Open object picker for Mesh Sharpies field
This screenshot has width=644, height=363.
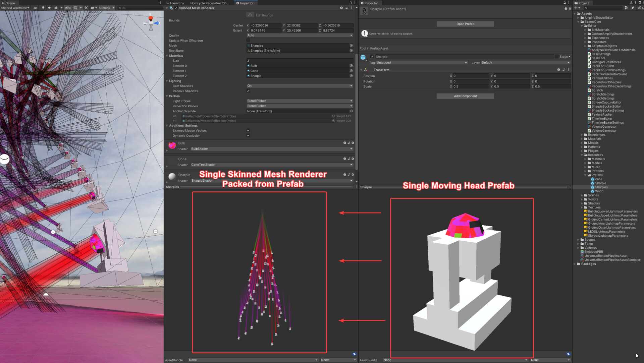point(351,46)
